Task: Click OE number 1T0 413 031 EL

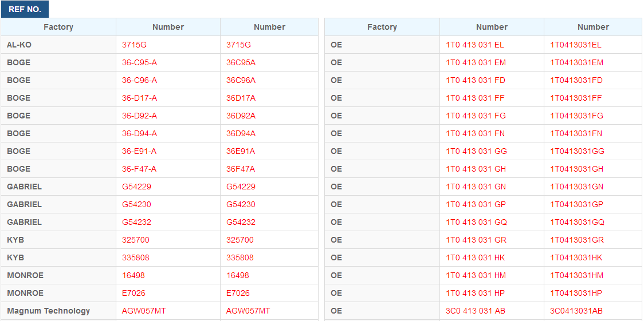Action: tap(475, 45)
